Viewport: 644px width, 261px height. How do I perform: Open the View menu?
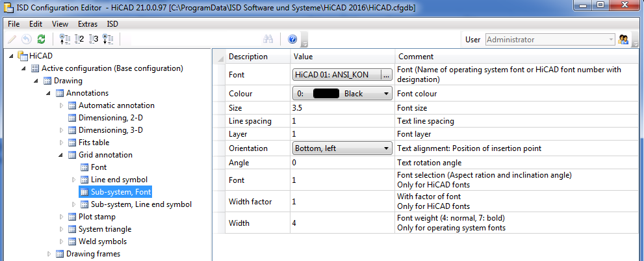point(60,24)
